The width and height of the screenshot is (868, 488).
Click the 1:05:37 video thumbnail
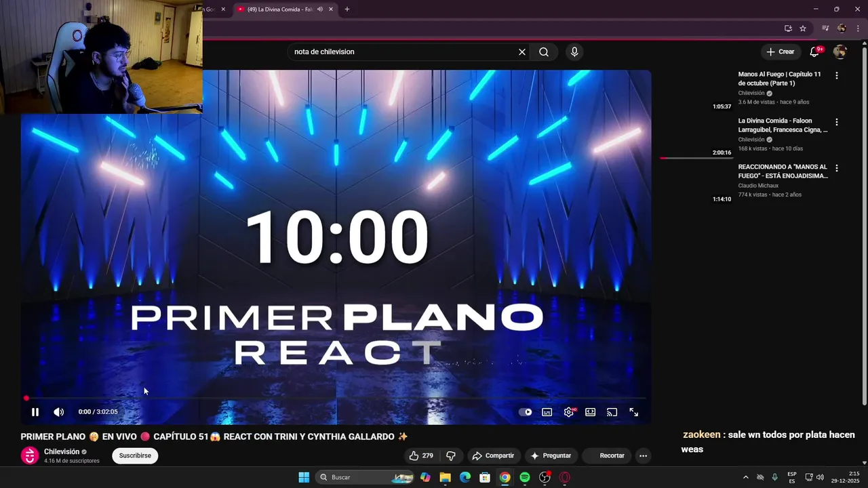pyautogui.click(x=696, y=90)
